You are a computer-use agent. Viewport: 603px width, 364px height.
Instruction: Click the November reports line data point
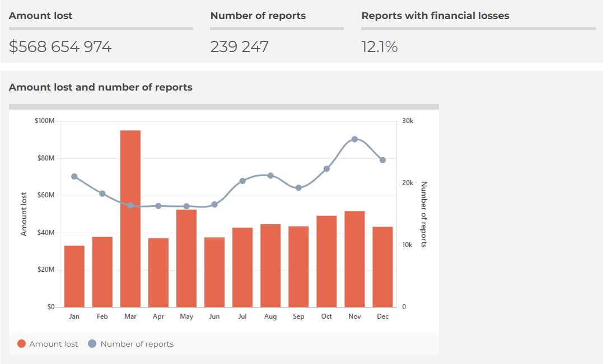pos(354,139)
